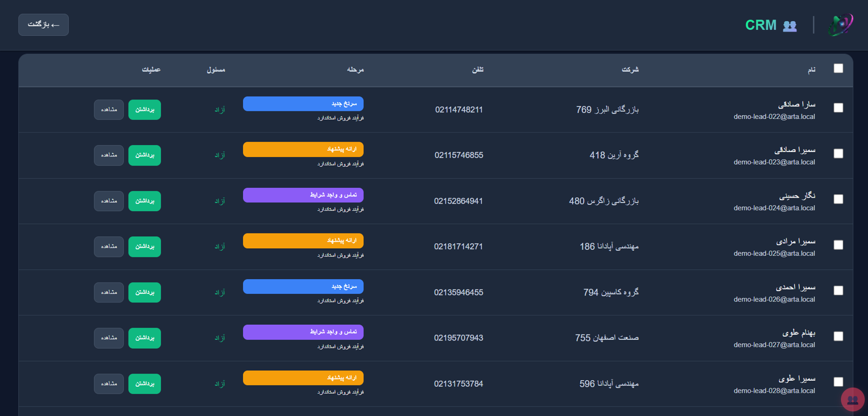Click برداشتن in the نگار حسینی row

144,201
